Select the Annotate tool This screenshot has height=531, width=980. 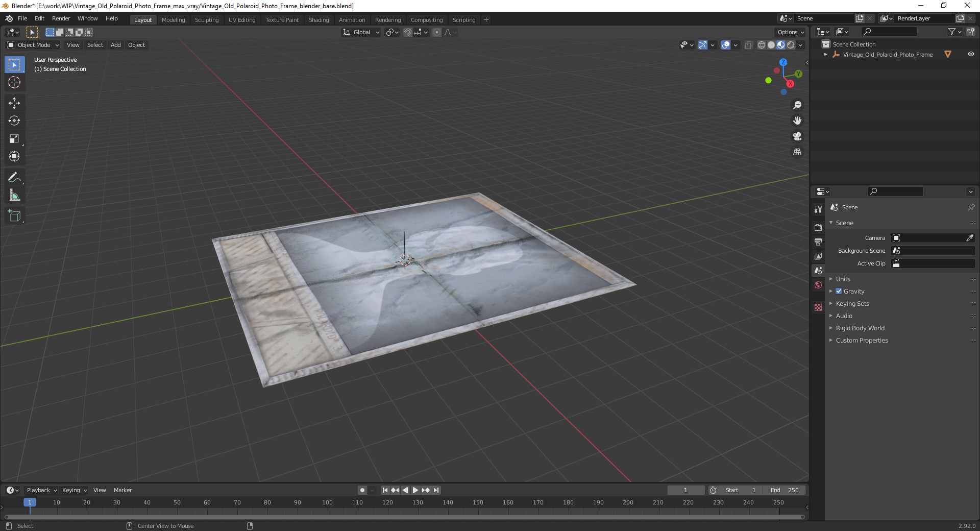(x=14, y=178)
